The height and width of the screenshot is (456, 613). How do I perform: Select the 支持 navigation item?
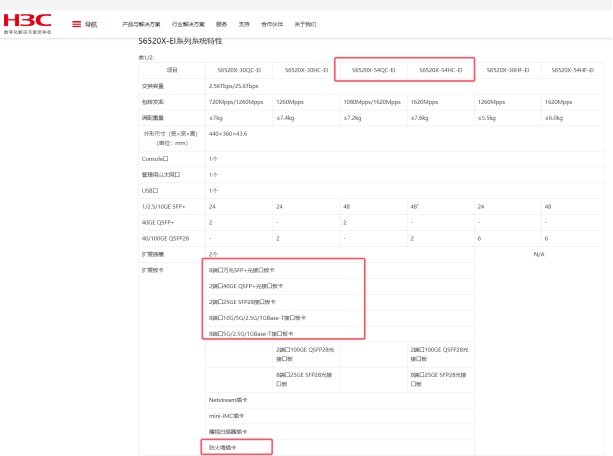[x=244, y=23]
